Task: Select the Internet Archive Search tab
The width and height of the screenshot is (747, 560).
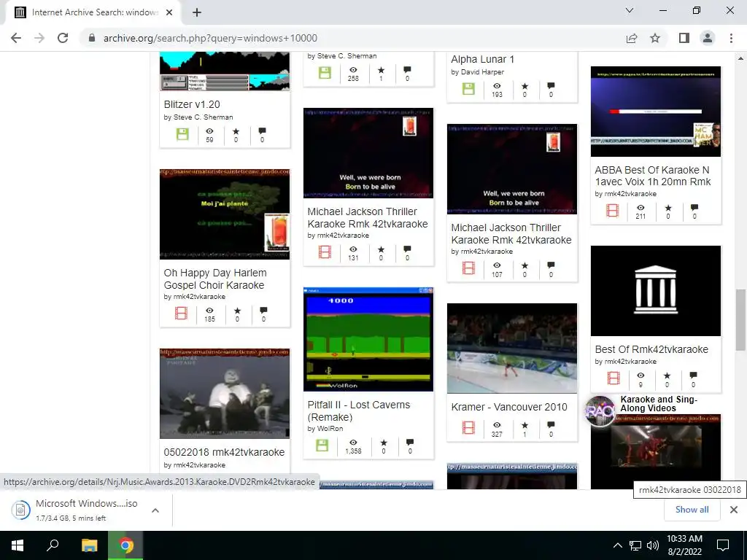Action: click(x=94, y=12)
